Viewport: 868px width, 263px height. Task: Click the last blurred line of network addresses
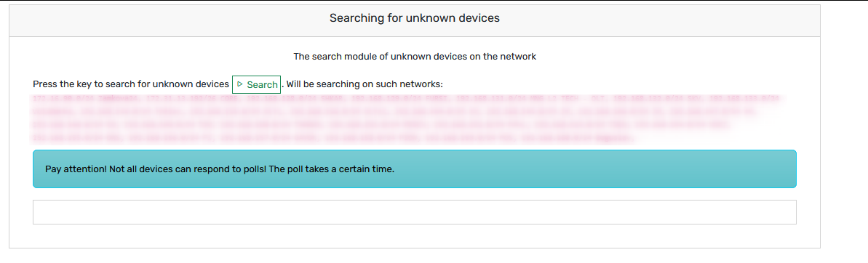pyautogui.click(x=334, y=137)
